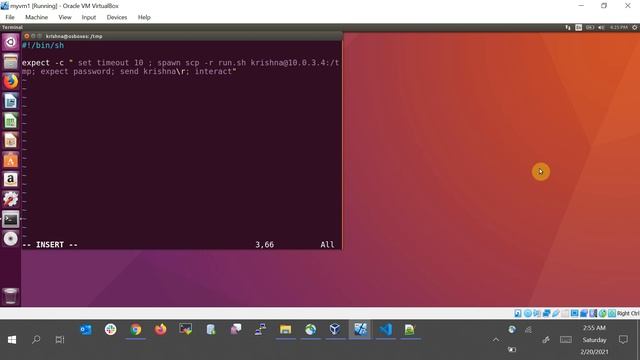The height and width of the screenshot is (360, 640).
Task: Open the Ubuntu keyboard layout indicator
Action: 578,27
